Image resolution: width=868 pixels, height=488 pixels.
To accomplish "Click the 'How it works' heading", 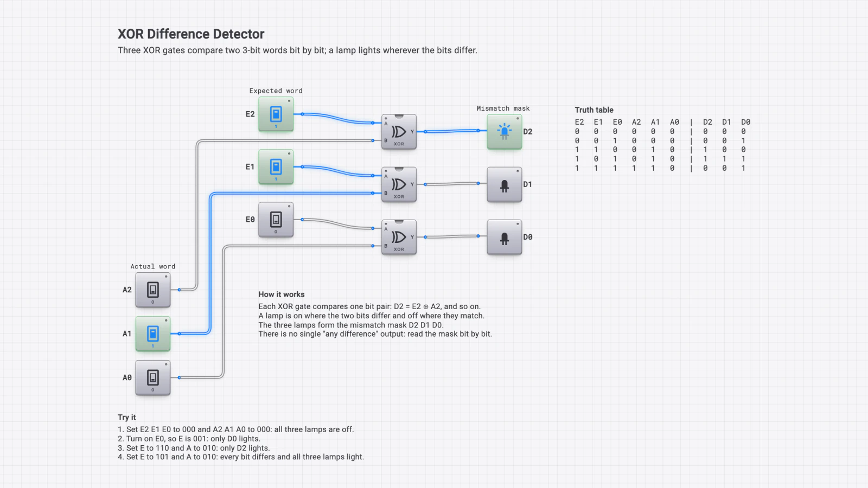I will 282,294.
